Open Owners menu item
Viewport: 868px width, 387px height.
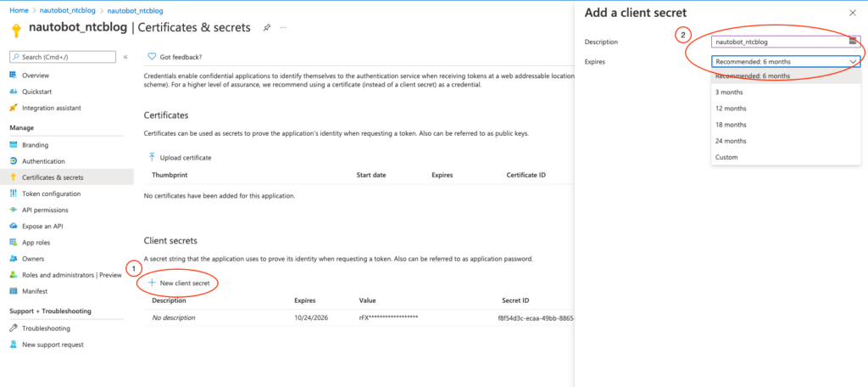(33, 258)
